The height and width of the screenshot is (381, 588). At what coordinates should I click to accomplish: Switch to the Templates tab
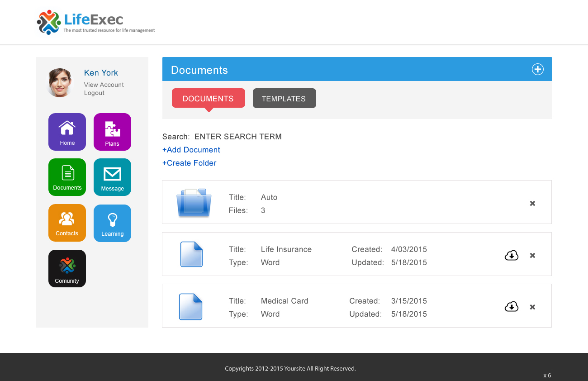(x=284, y=99)
